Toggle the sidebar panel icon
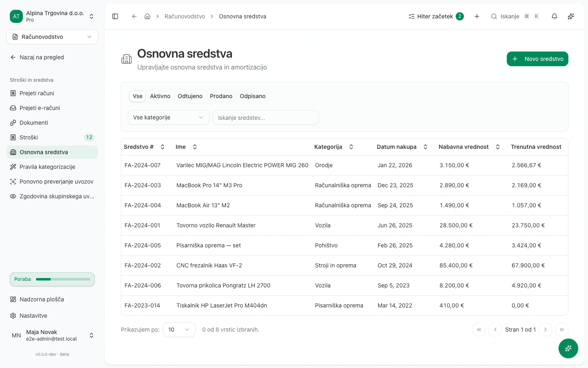 pyautogui.click(x=115, y=16)
